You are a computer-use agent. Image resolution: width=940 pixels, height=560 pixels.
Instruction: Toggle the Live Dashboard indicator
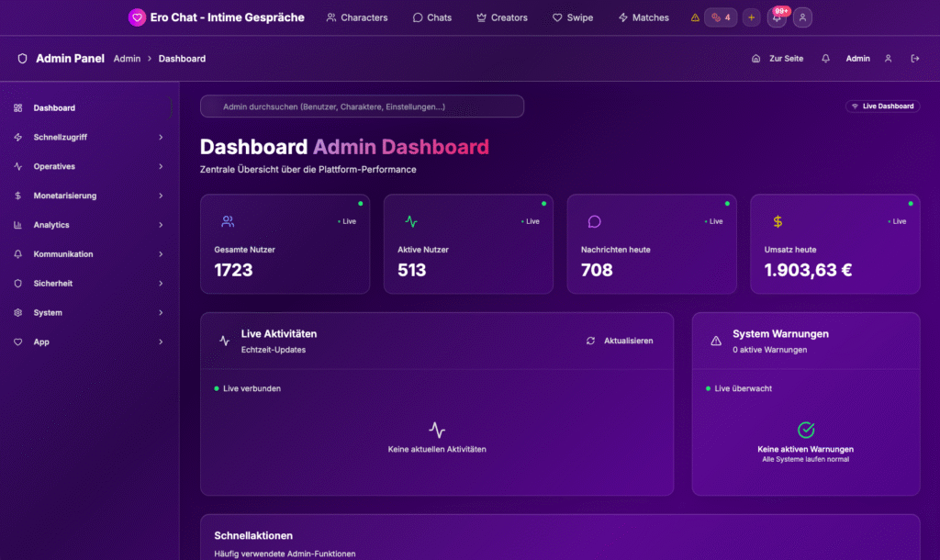[x=882, y=106]
